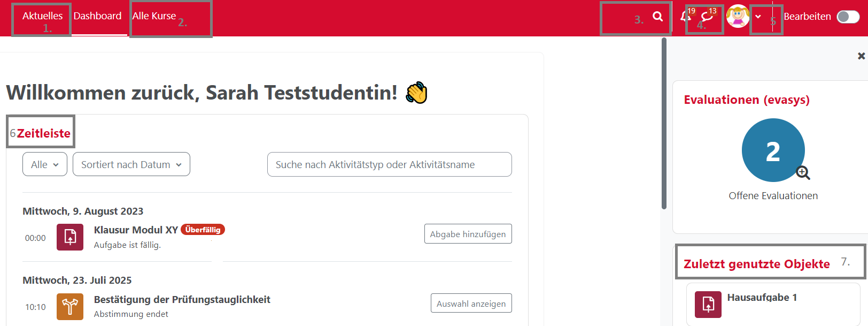Viewport: 868px width, 326px height.
Task: Click the activity search input field
Action: point(389,164)
